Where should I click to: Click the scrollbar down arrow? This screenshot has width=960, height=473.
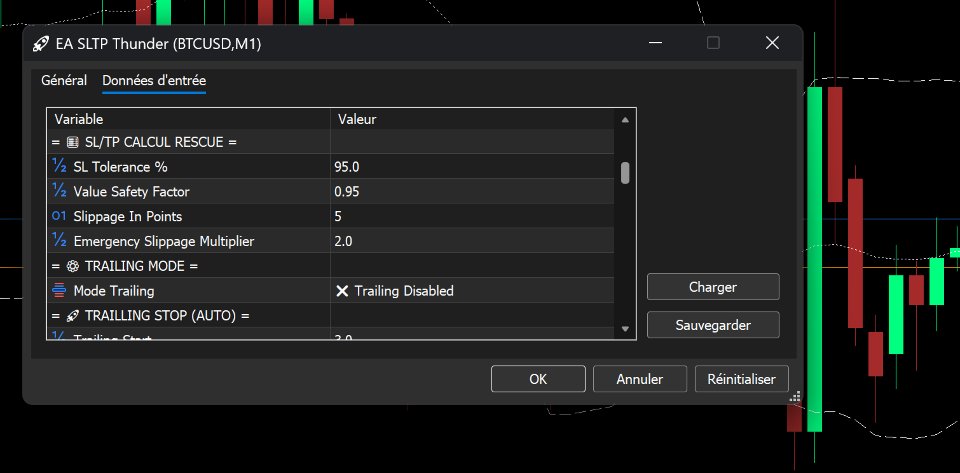click(625, 329)
